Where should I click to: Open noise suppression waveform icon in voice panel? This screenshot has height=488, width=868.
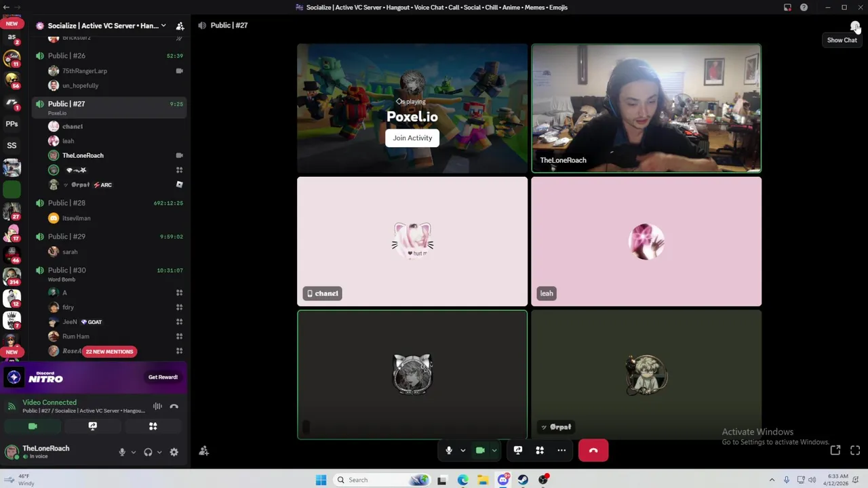click(157, 406)
